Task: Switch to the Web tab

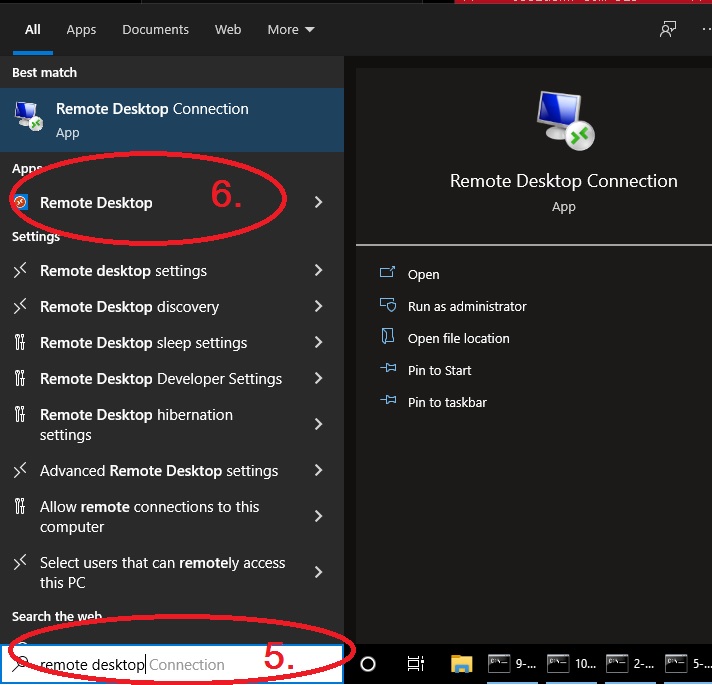Action: coord(228,30)
